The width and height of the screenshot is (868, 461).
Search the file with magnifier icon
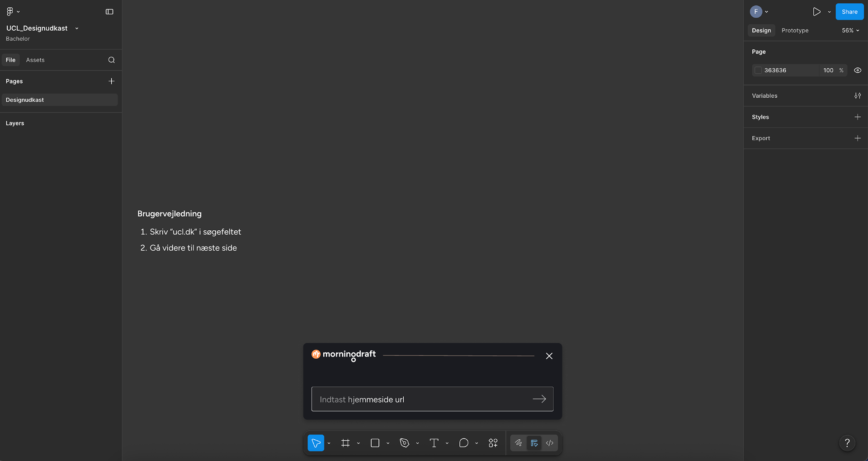[111, 60]
